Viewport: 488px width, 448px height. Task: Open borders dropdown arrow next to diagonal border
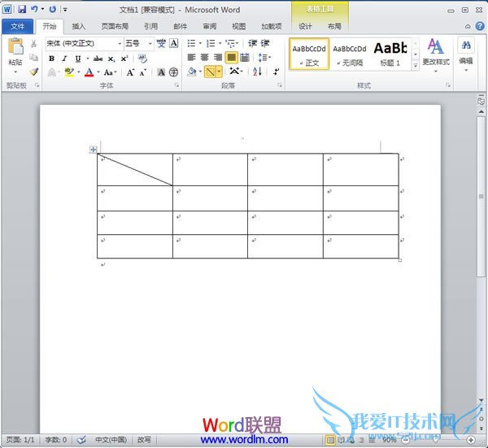point(220,72)
